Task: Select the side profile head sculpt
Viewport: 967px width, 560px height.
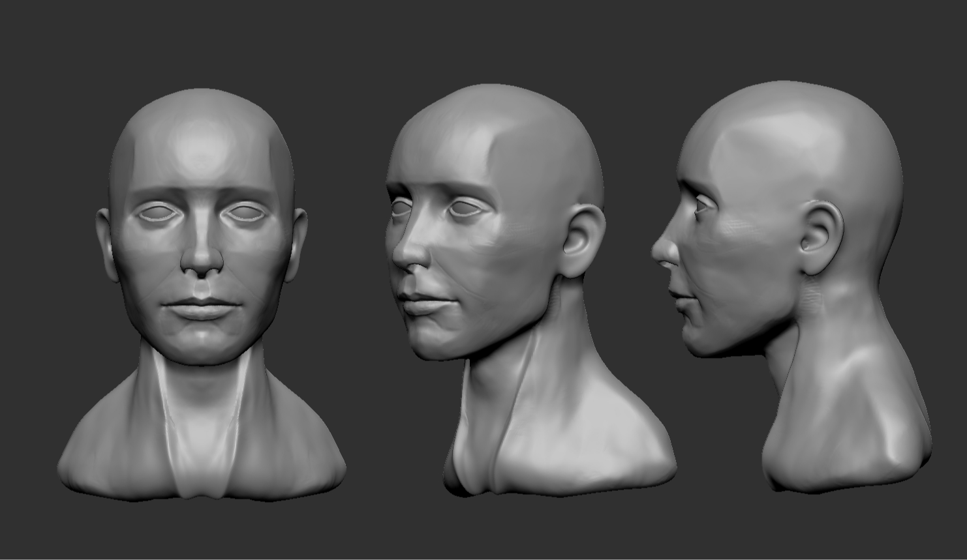Action: coord(791,287)
